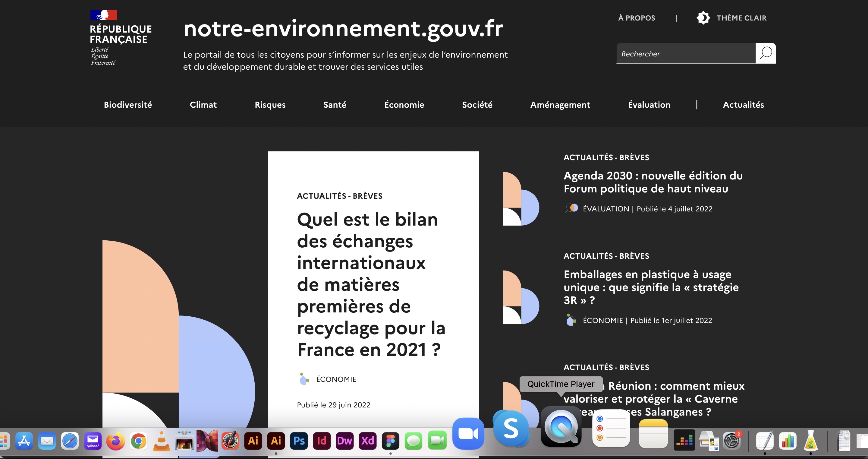Open System Preferences with the badge
This screenshot has height=459, width=868.
coord(731,440)
